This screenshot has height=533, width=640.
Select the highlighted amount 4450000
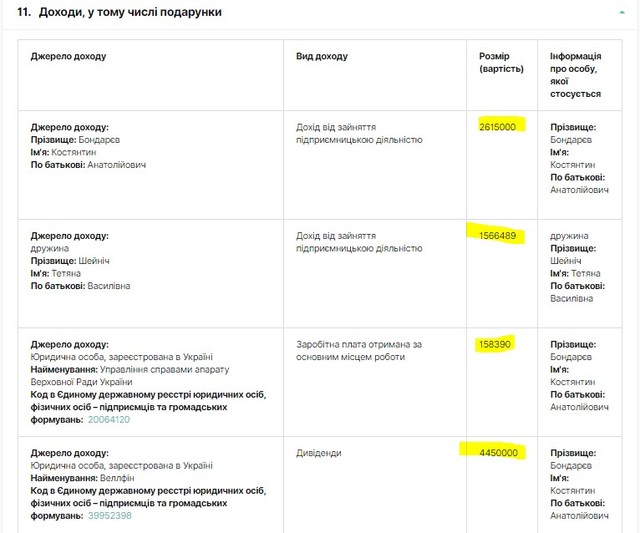pos(497,452)
